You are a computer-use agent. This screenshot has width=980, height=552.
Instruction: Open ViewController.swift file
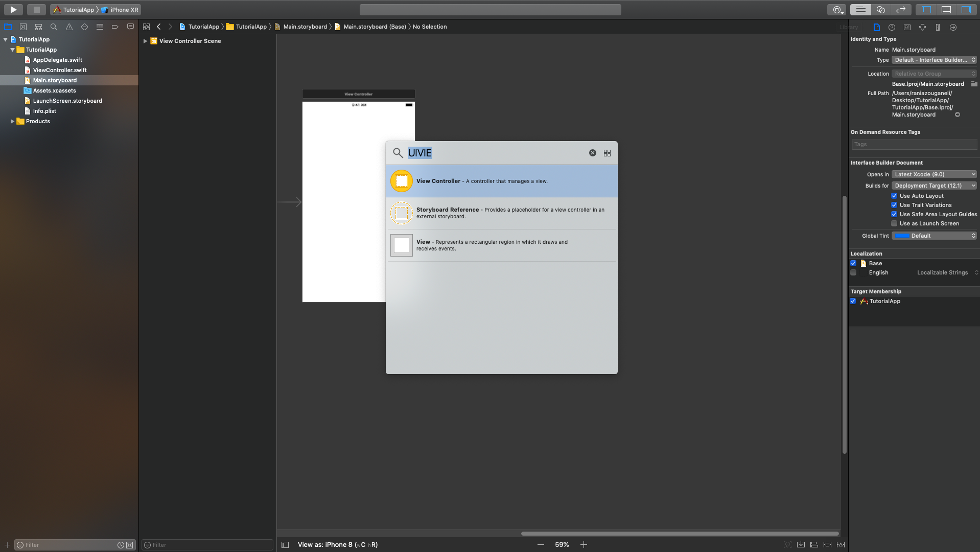point(60,70)
